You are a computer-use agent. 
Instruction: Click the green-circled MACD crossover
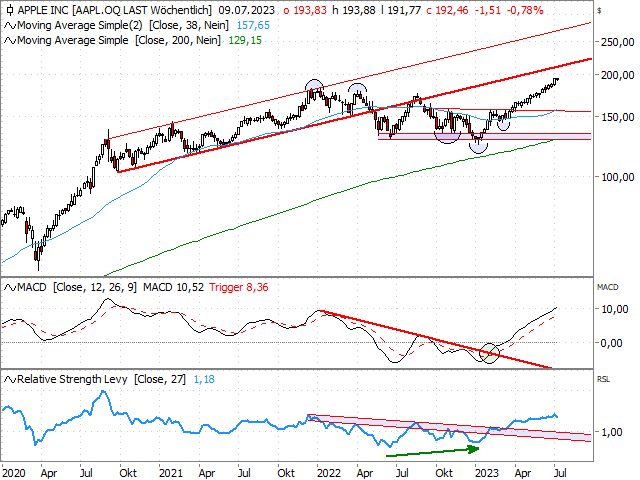click(x=489, y=353)
